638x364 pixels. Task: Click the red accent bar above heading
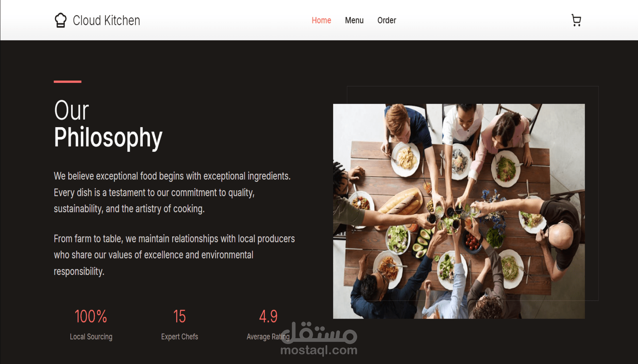tap(68, 81)
